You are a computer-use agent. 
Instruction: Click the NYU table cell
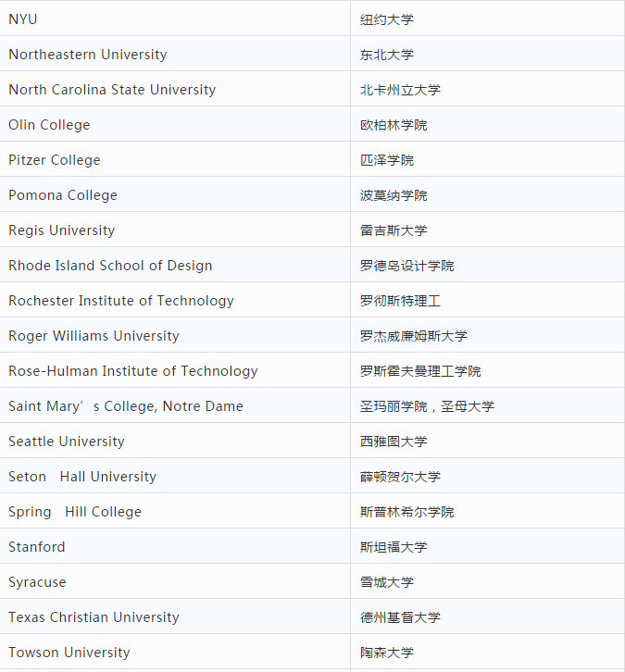coord(23,19)
